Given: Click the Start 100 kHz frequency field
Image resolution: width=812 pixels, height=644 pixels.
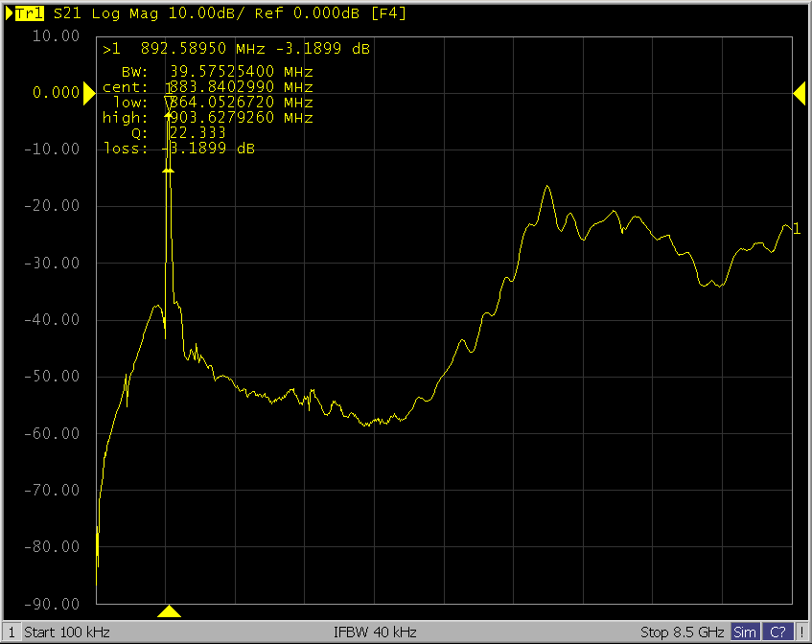Looking at the screenshot, I should pyautogui.click(x=67, y=632).
